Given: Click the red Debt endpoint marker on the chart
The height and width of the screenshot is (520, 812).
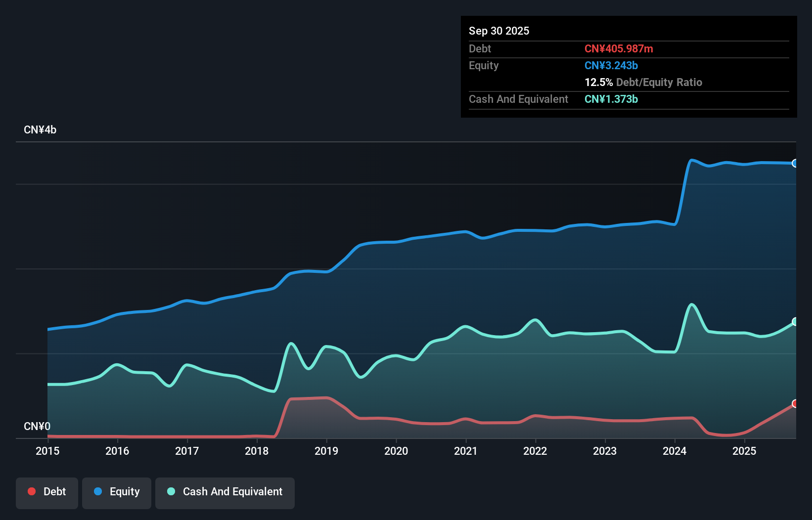Looking at the screenshot, I should point(795,404).
